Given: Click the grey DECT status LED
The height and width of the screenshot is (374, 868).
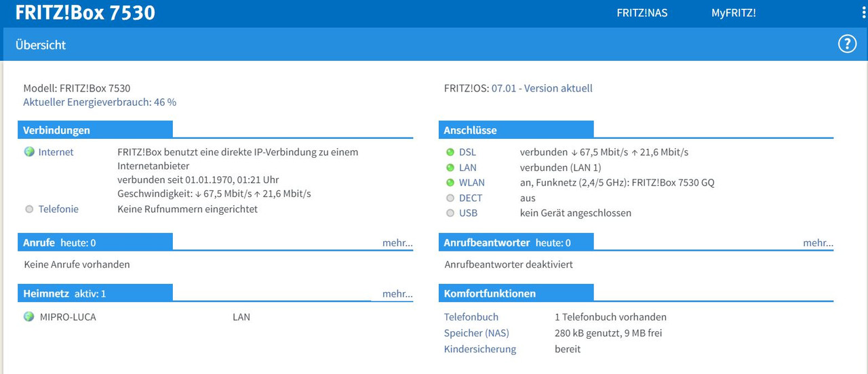Looking at the screenshot, I should 450,198.
